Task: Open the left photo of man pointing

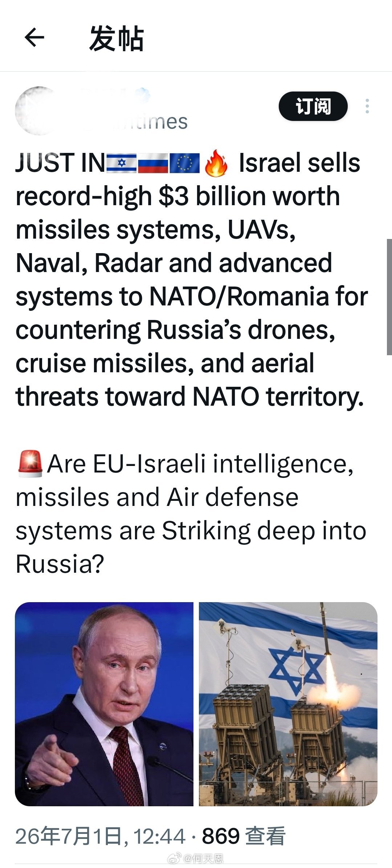Action: pos(104,704)
